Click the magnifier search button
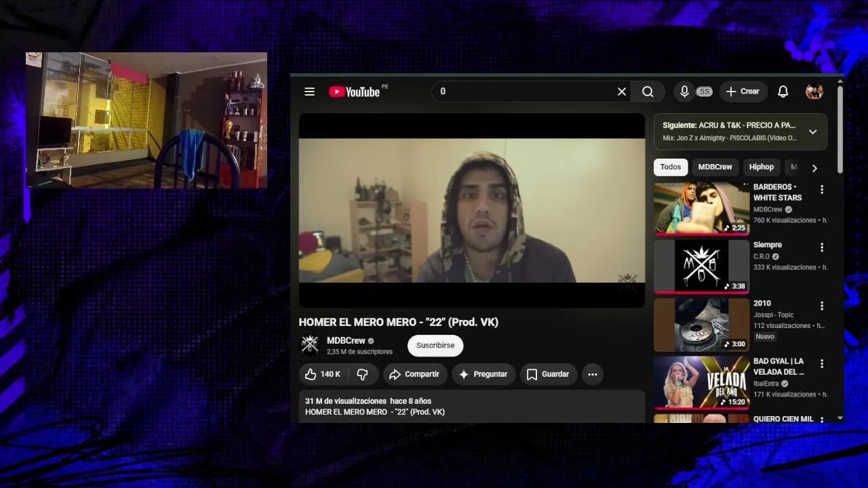Viewport: 868px width, 488px height. [x=648, y=91]
